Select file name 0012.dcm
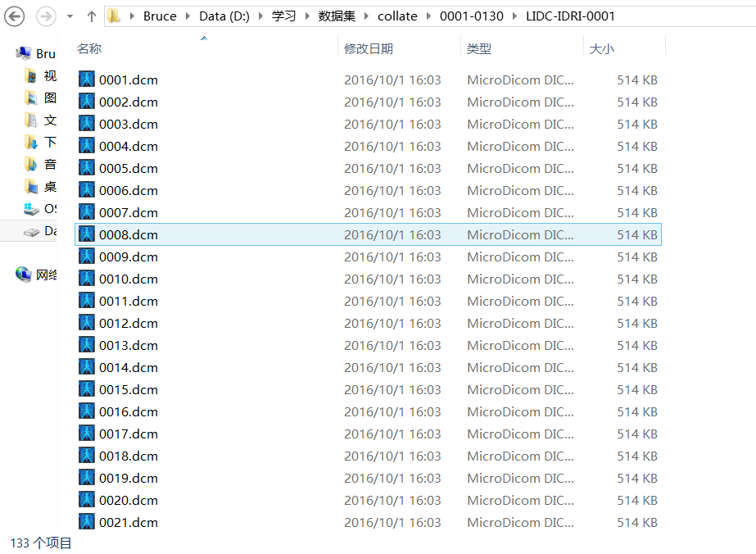This screenshot has width=756, height=554. pos(129,324)
